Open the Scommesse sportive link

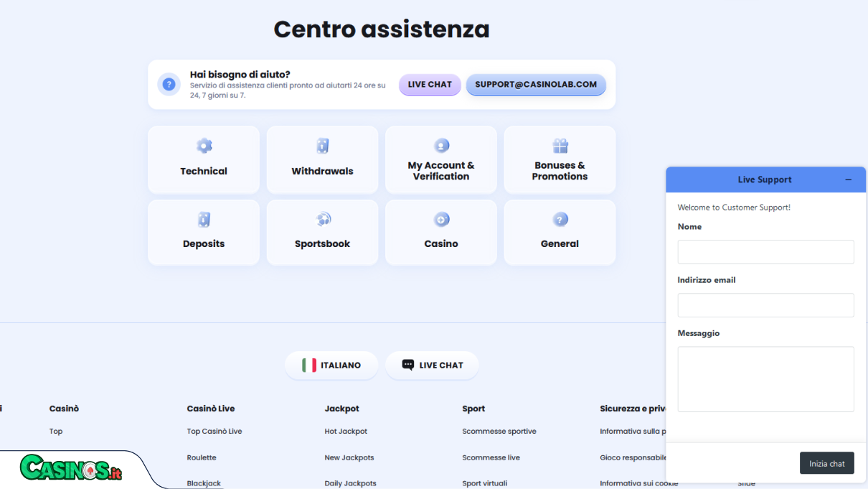tap(499, 432)
